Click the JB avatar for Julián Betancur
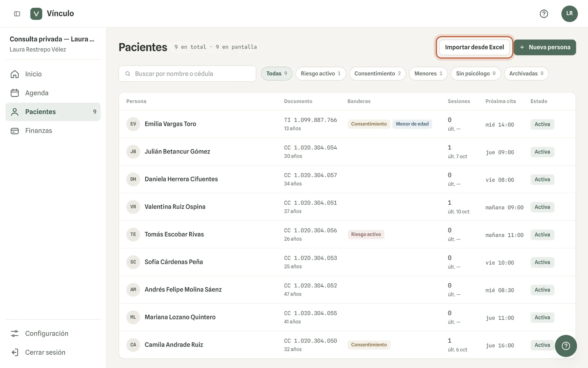Image resolution: width=588 pixels, height=368 pixels. pos(133,152)
